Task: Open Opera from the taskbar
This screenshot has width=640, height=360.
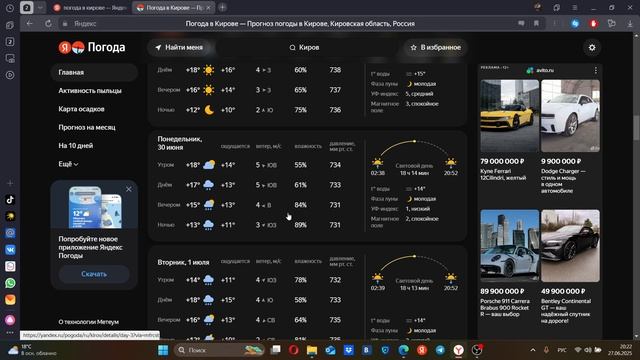Action: [293, 350]
